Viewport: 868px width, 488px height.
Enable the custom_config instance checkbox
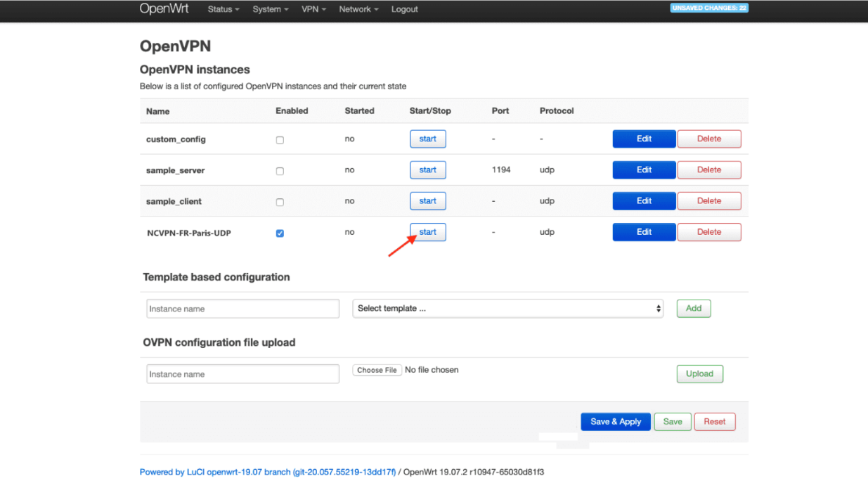click(280, 140)
